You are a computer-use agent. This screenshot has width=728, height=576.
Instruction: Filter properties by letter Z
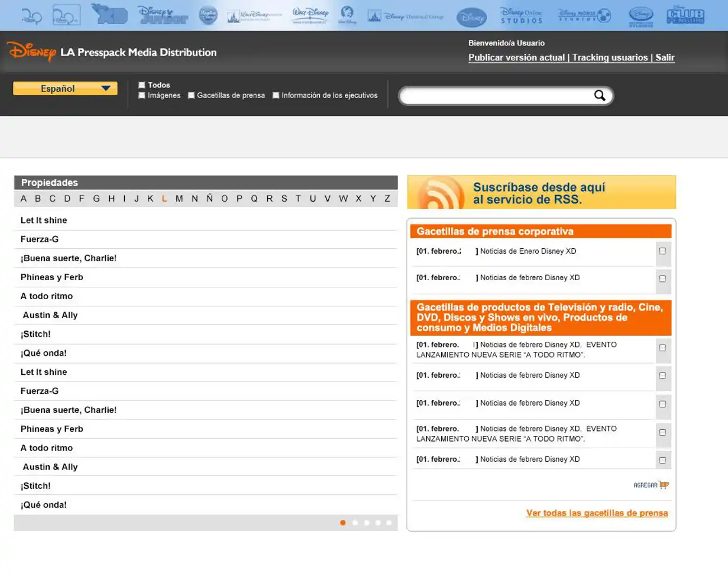(387, 198)
